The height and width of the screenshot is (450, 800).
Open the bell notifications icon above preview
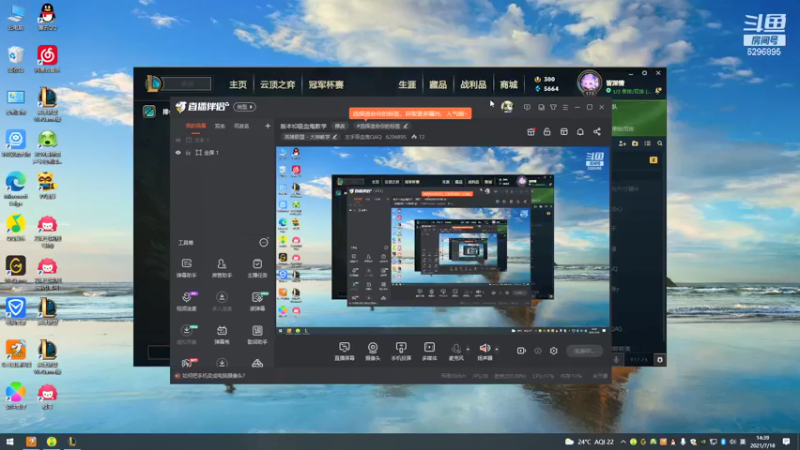point(580,132)
